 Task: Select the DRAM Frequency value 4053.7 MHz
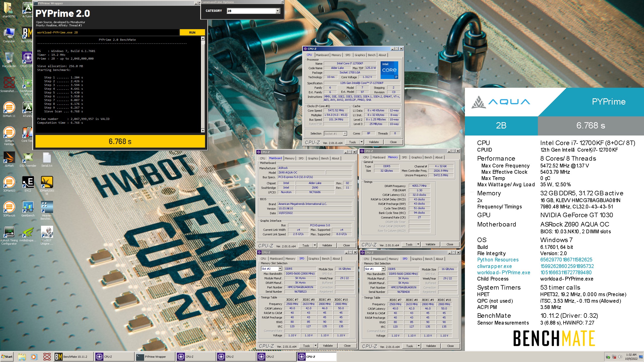point(419,186)
